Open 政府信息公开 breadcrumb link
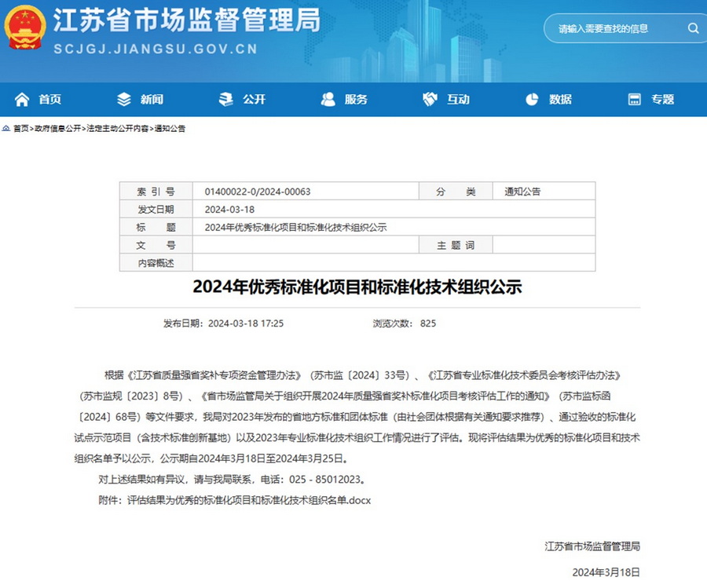Screen dimensions: 707x588 [56, 128]
